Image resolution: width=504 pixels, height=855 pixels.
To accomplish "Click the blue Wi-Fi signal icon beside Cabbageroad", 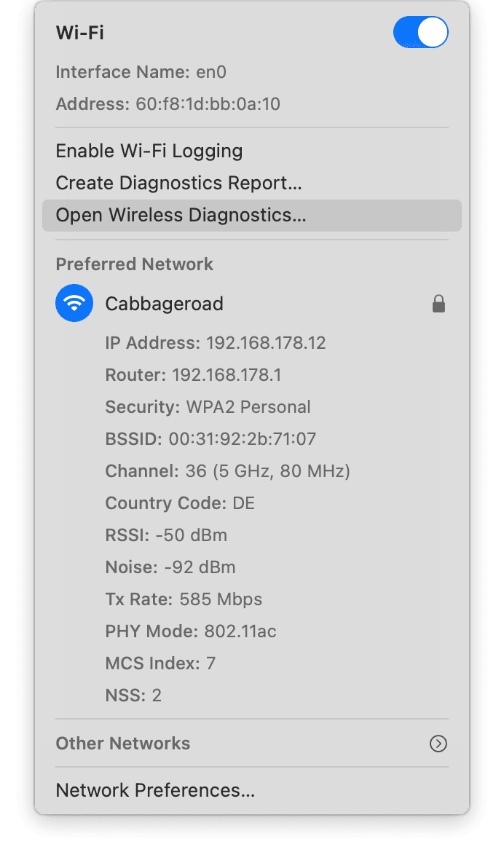I will [74, 303].
